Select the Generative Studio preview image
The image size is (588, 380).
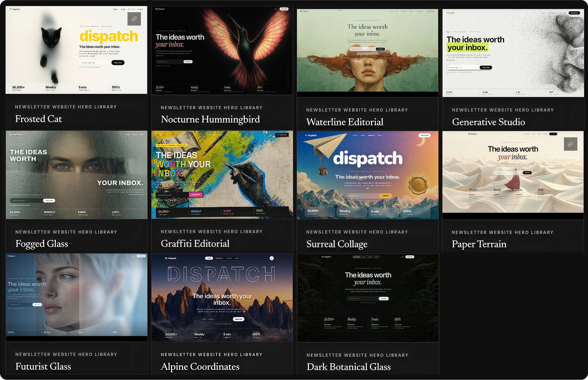tap(513, 53)
